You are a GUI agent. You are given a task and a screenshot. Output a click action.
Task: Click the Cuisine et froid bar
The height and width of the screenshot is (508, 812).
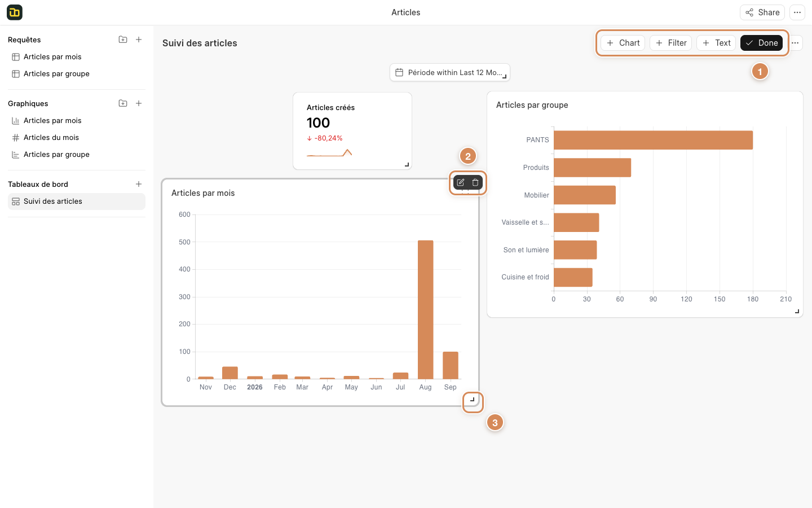573,277
